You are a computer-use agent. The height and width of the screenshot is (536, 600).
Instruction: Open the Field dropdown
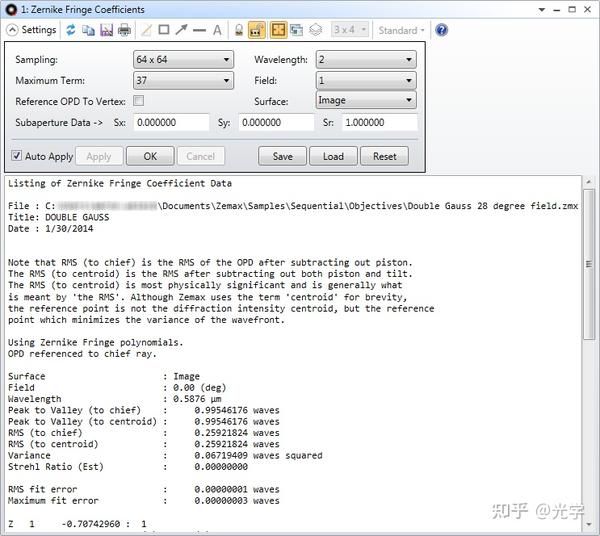click(x=366, y=81)
